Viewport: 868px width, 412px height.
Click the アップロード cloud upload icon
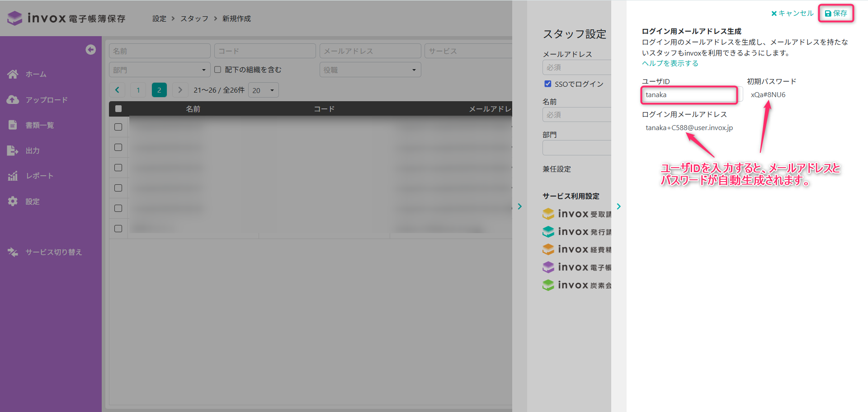point(13,100)
